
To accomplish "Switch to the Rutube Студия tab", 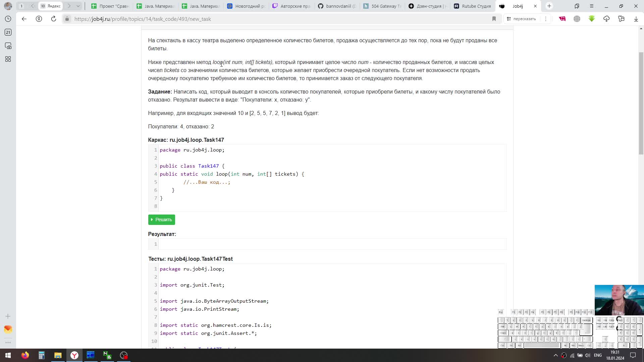I will coord(472,6).
